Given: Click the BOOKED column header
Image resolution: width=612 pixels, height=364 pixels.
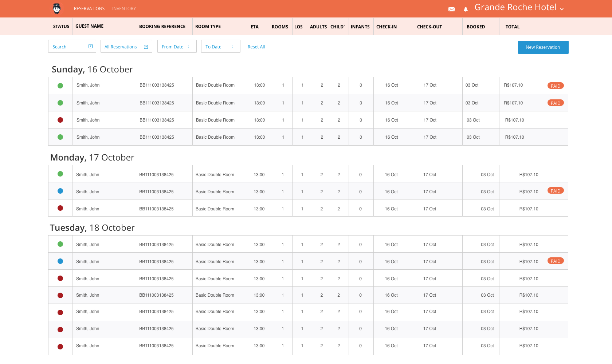Looking at the screenshot, I should [476, 27].
